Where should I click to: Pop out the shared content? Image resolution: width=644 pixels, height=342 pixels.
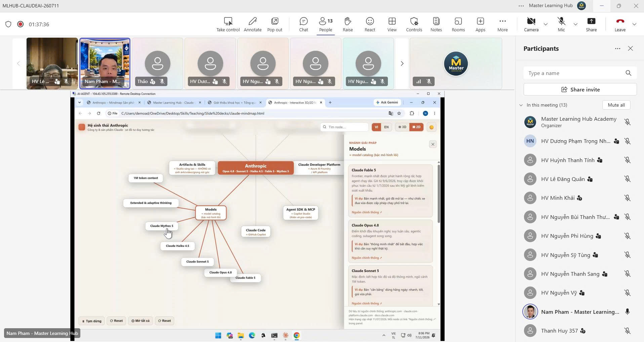coord(275,25)
